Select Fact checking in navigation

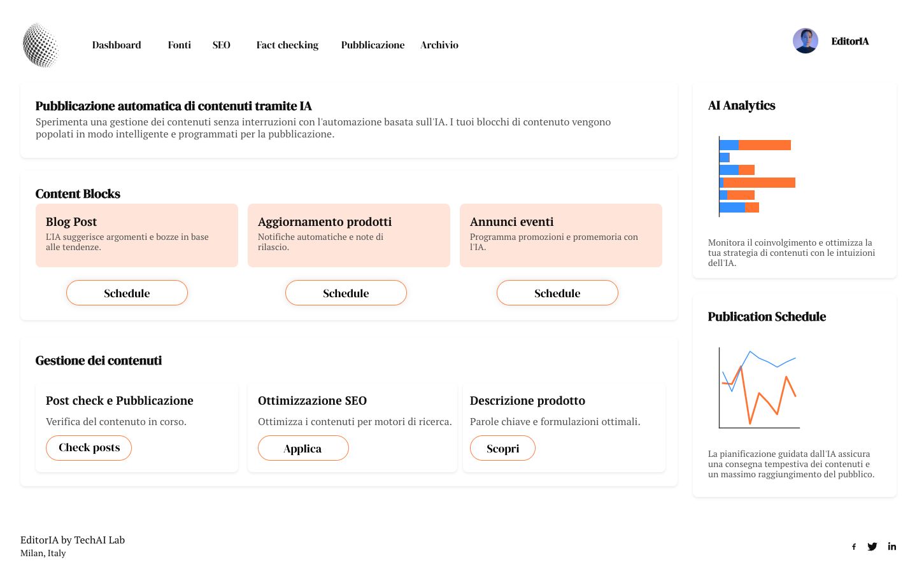click(x=287, y=45)
